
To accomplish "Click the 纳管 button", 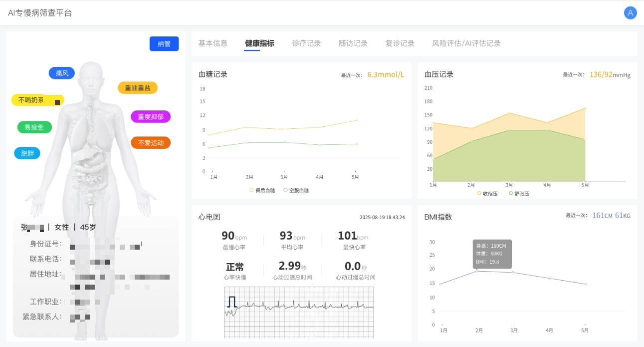I will pos(164,44).
